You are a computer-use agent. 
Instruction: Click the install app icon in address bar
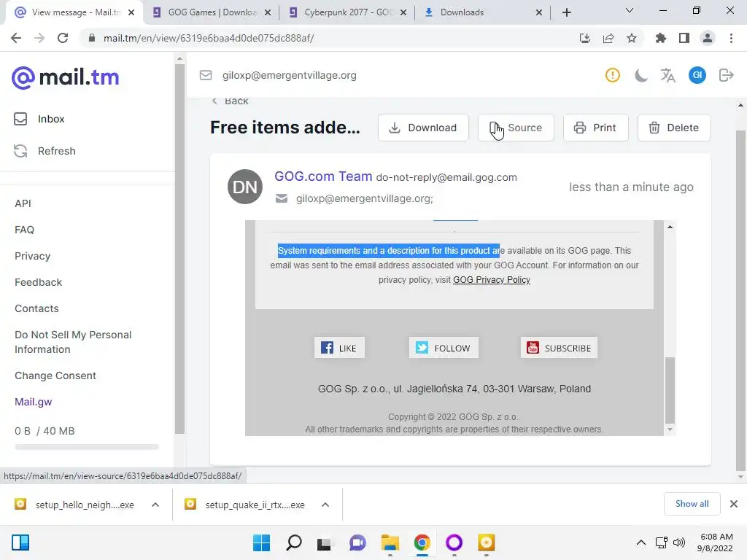[x=585, y=38]
